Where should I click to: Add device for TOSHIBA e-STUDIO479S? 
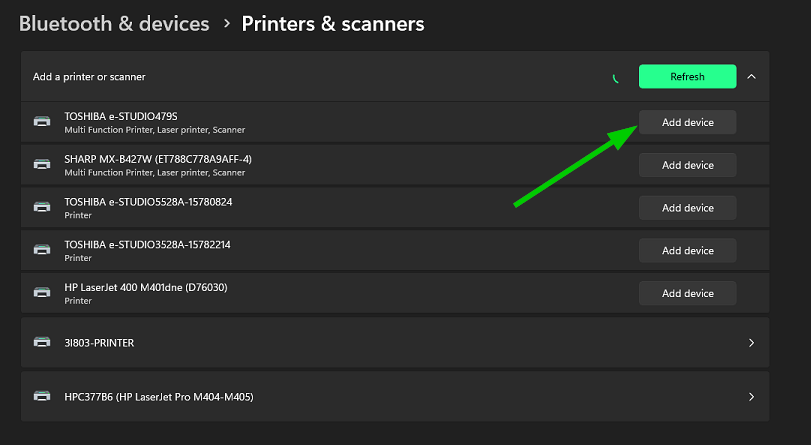coord(687,122)
